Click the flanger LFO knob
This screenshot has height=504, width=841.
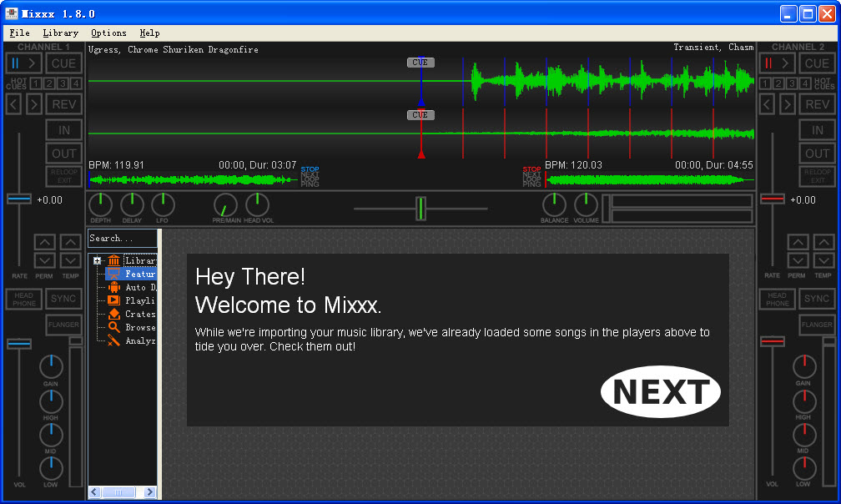(163, 204)
